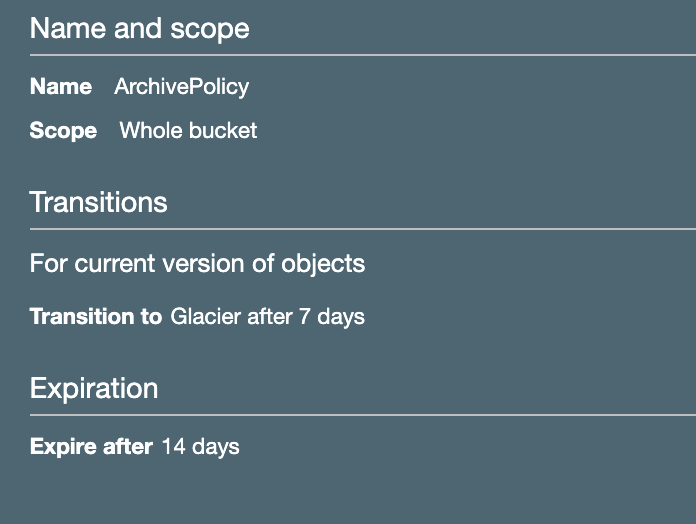Click the Transitions section heading
696x524 pixels.
(x=98, y=203)
